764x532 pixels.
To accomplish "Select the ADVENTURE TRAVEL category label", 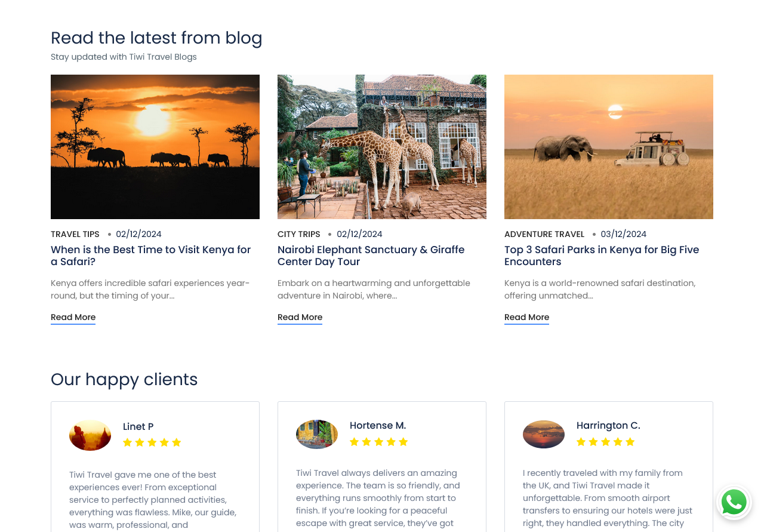I will [544, 234].
